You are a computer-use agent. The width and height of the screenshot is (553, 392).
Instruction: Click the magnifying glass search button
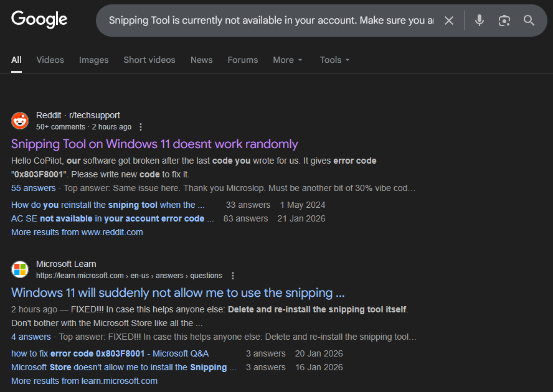point(529,21)
